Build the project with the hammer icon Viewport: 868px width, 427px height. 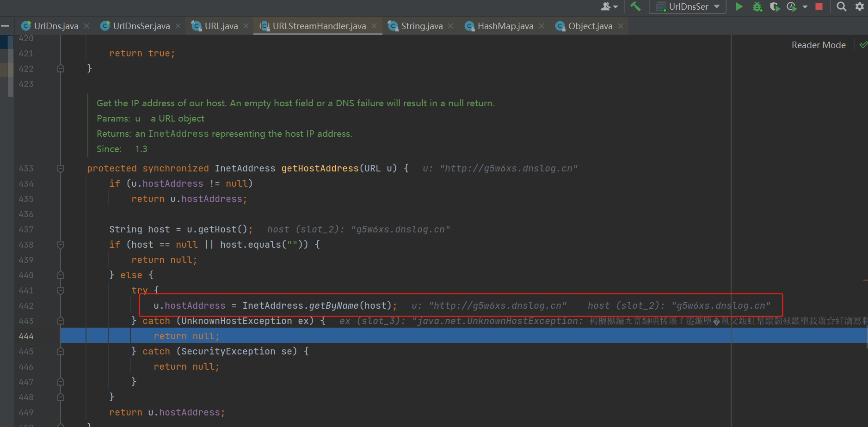[635, 6]
